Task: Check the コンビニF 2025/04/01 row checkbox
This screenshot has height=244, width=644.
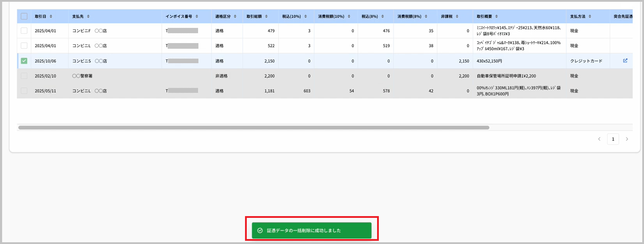Action: pos(24,31)
